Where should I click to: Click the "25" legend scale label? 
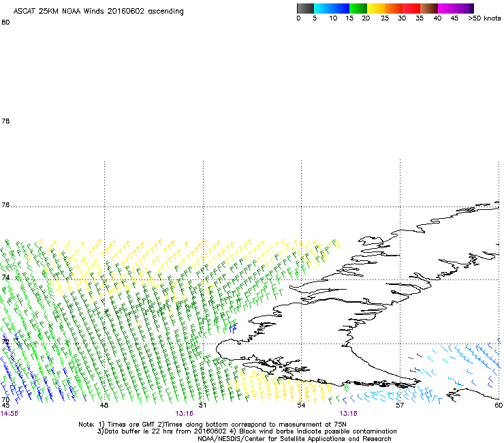pyautogui.click(x=385, y=18)
